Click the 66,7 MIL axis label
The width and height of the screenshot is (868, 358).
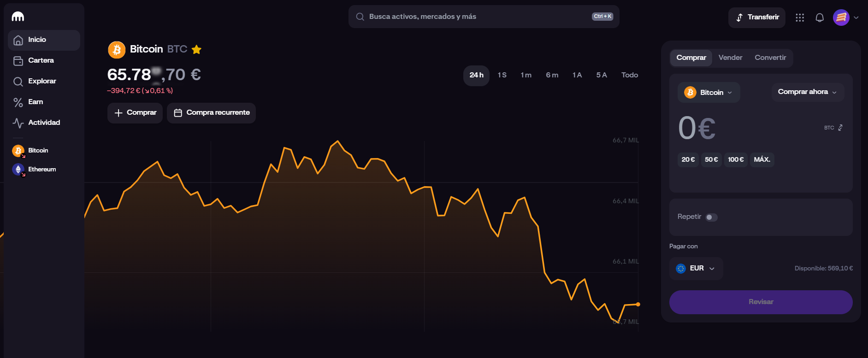pos(626,140)
